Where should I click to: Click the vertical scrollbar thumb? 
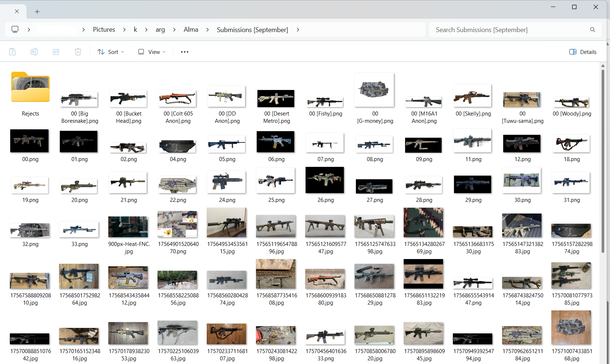point(603,160)
